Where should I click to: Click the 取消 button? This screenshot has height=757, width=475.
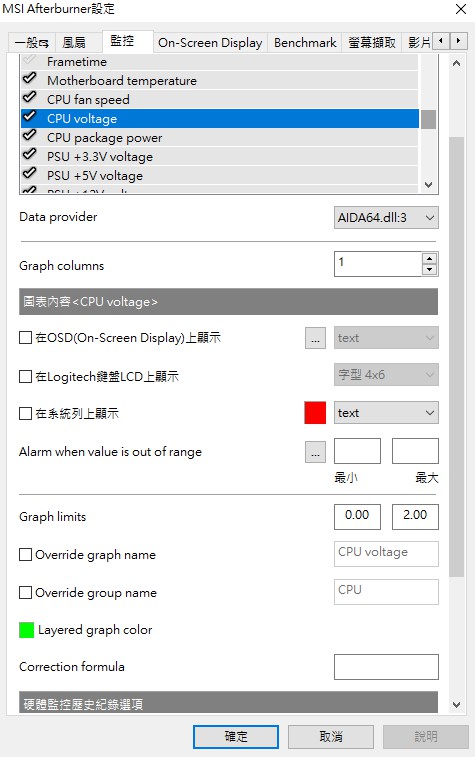coord(331,737)
